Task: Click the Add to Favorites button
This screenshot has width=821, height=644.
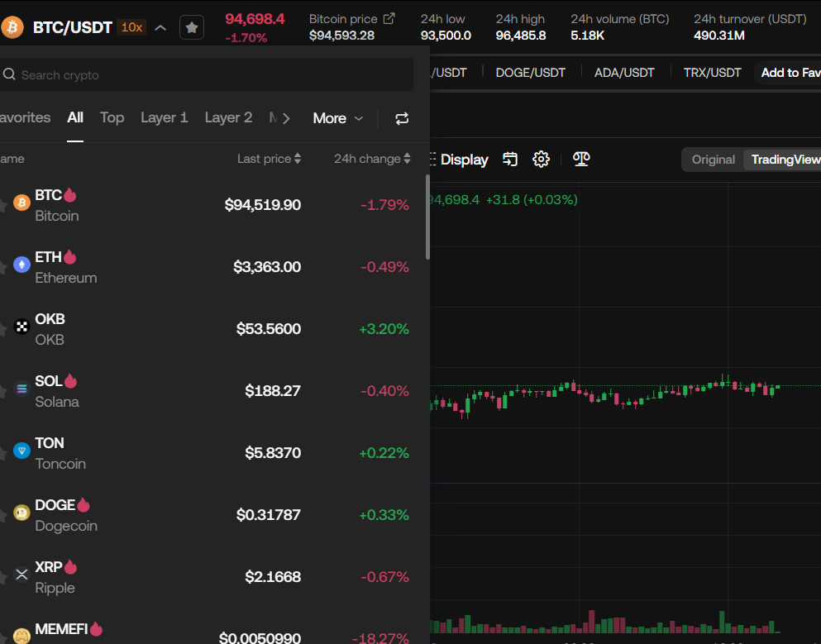Action: 787,73
